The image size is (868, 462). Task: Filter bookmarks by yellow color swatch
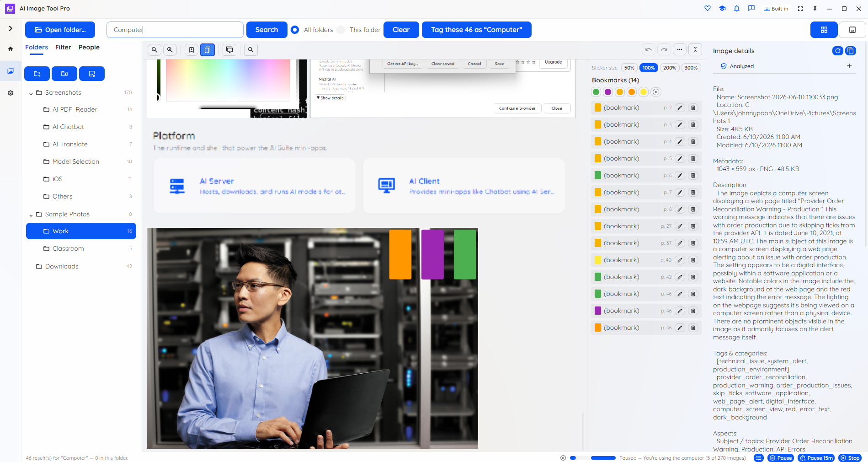[x=644, y=92]
